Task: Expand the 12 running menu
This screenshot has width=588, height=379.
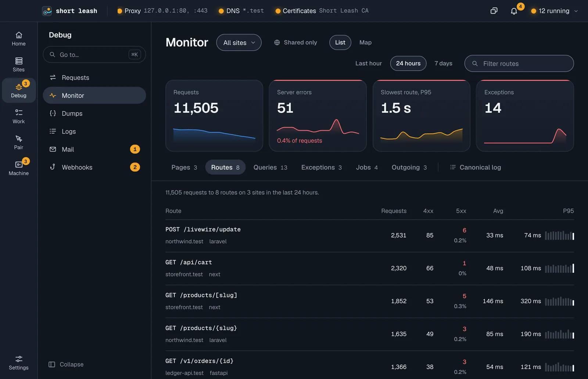Action: point(554,11)
